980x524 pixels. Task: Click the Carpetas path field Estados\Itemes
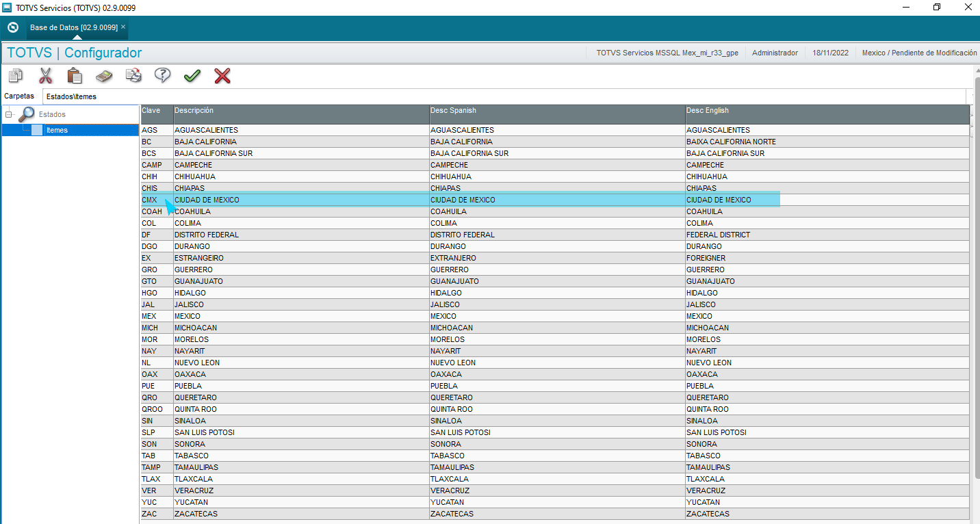click(504, 96)
